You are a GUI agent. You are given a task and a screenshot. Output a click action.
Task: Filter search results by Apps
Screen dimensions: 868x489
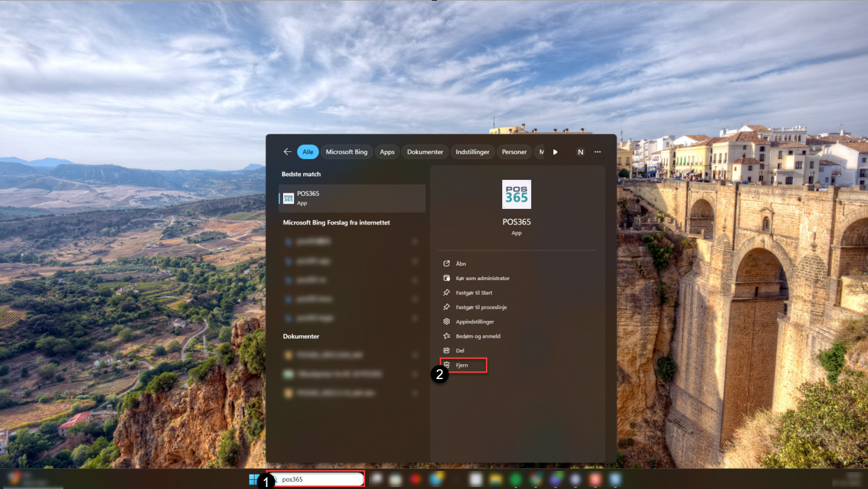click(387, 152)
